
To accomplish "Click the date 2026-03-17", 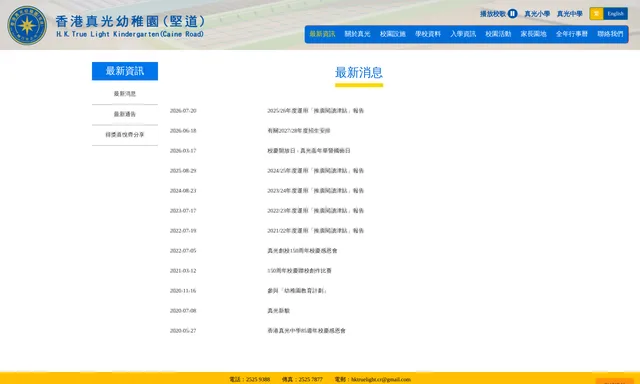I will coord(183,151).
